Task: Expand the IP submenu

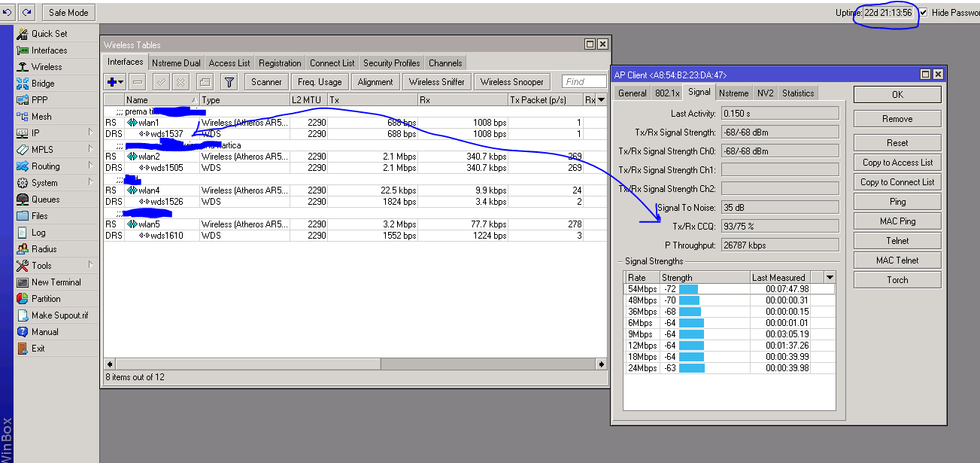Action: [x=35, y=133]
